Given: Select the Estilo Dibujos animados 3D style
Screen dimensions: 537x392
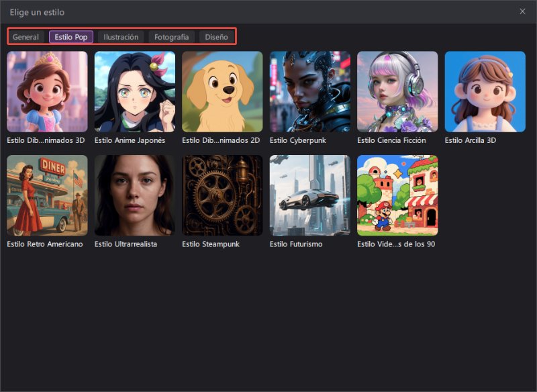Looking at the screenshot, I should tap(46, 91).
